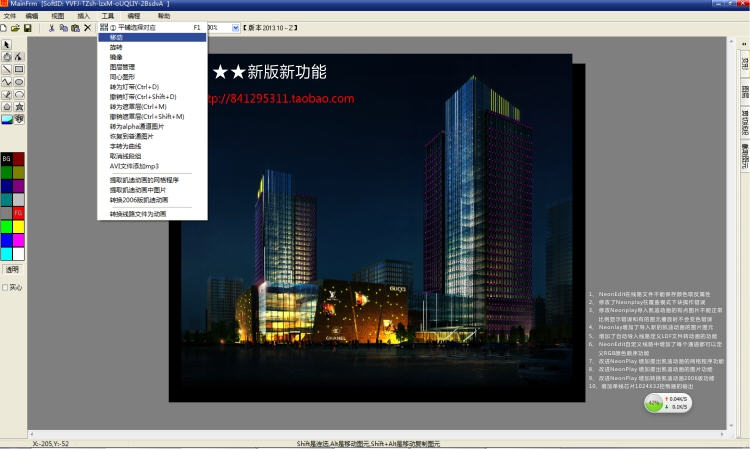Viewport: 750px width, 449px height.
Task: Select the pen drawing tool
Action: point(7,94)
